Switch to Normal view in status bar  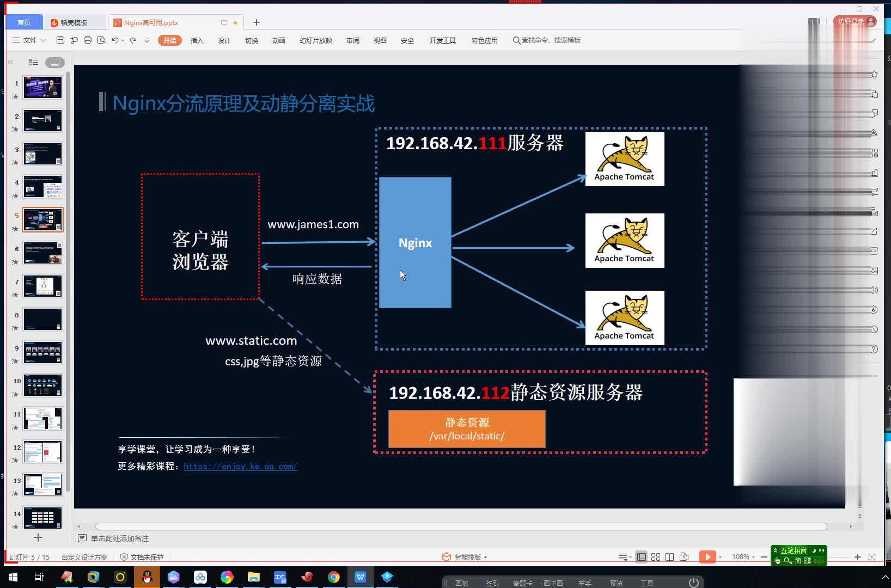click(x=642, y=557)
